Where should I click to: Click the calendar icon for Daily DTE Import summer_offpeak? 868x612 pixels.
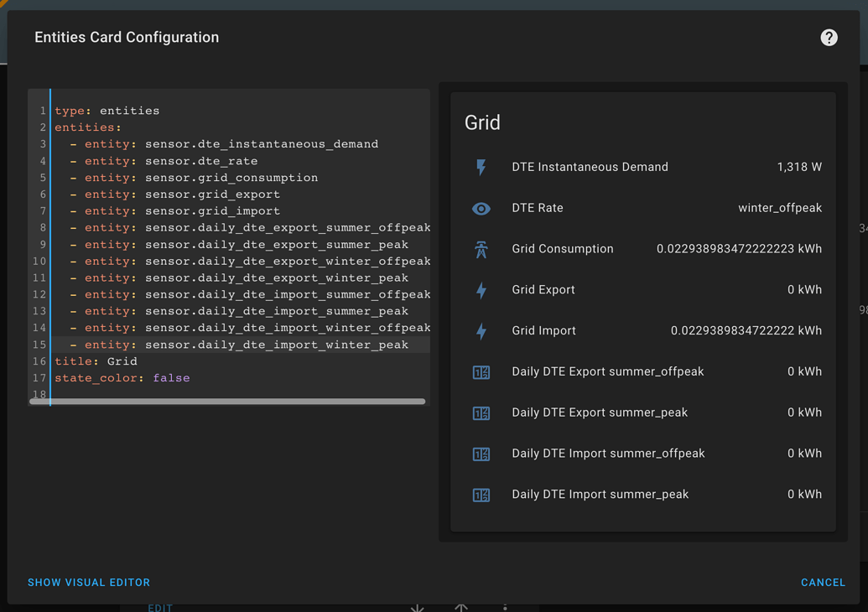pyautogui.click(x=481, y=454)
